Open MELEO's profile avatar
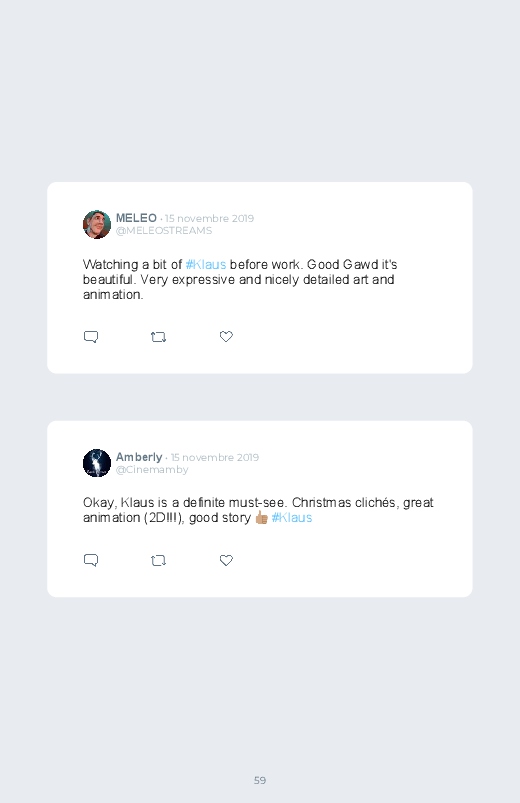The width and height of the screenshot is (520, 803). 97,224
